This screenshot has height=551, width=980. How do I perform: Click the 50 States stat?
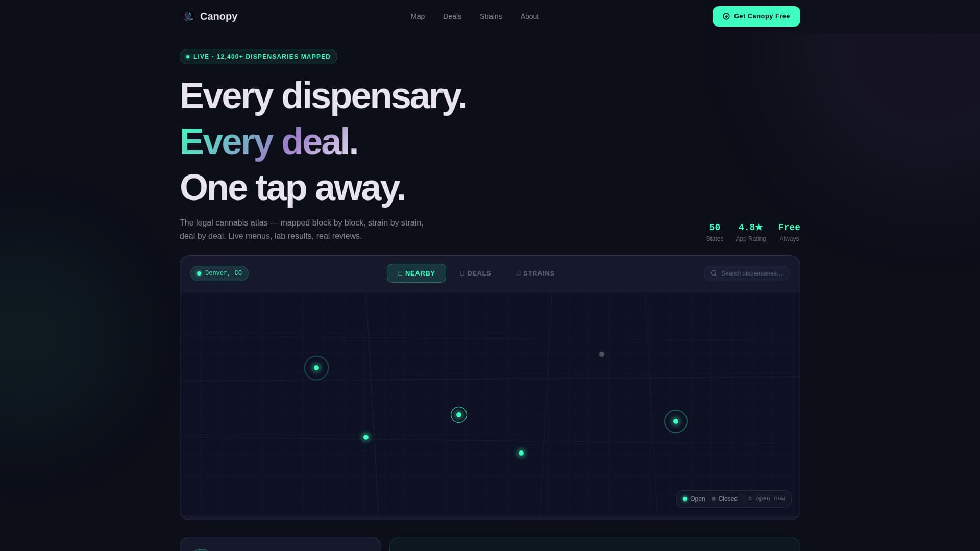point(714,232)
